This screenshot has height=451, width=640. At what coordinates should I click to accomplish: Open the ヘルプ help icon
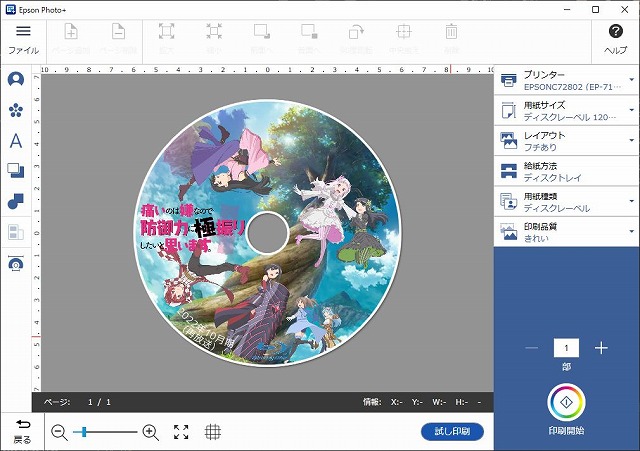(x=616, y=40)
